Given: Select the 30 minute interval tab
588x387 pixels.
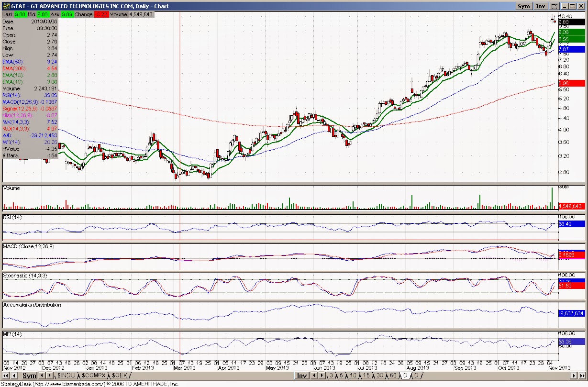Looking at the screenshot, I should [x=379, y=376].
